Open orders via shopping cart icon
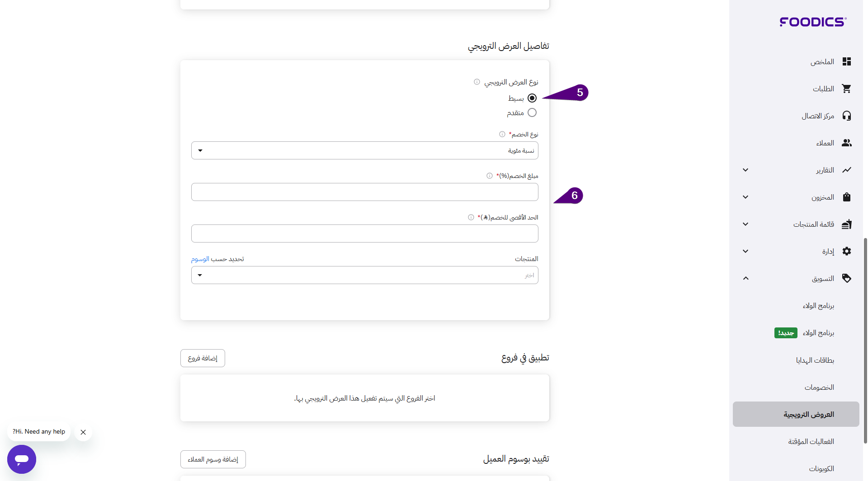868x481 pixels. tap(846, 89)
